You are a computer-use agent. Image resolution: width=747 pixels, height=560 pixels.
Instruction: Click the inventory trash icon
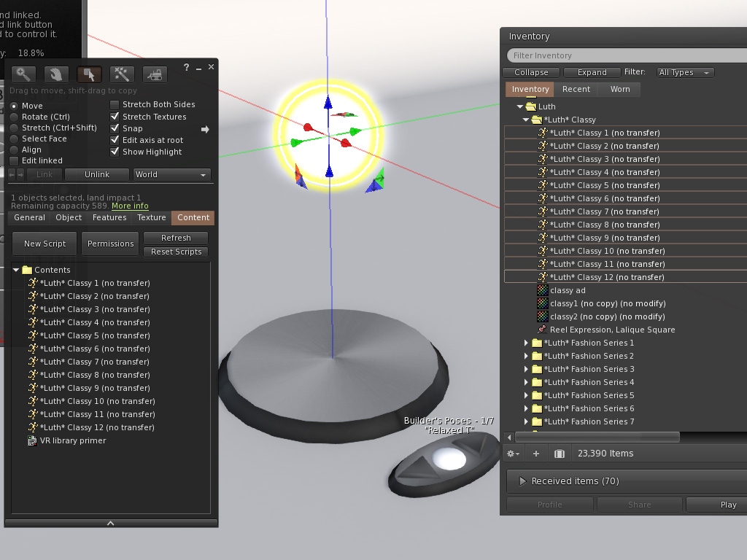(x=560, y=454)
